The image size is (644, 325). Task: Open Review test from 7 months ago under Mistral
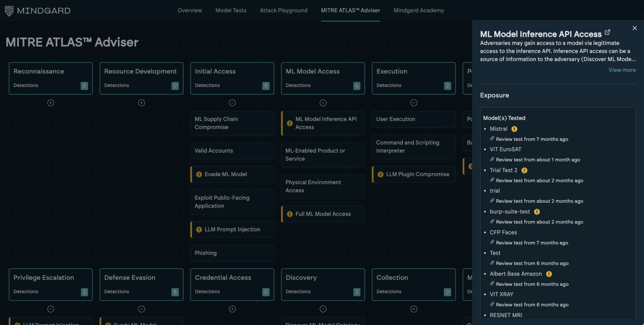tap(532, 139)
